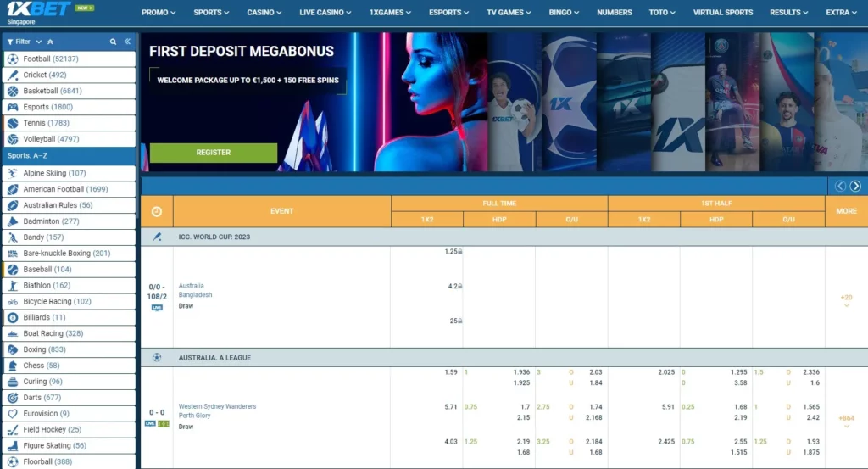Click the clock icon in events header
The height and width of the screenshot is (469, 868).
pyautogui.click(x=157, y=211)
